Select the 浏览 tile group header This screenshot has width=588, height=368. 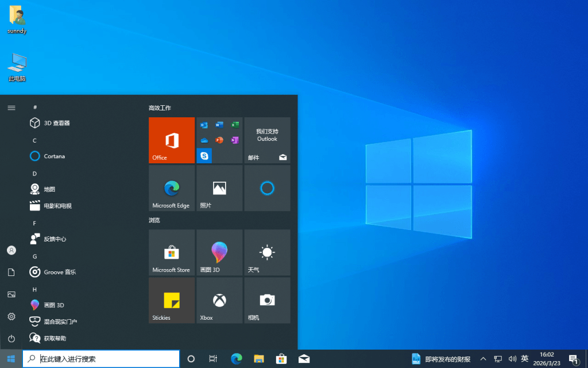(154, 220)
